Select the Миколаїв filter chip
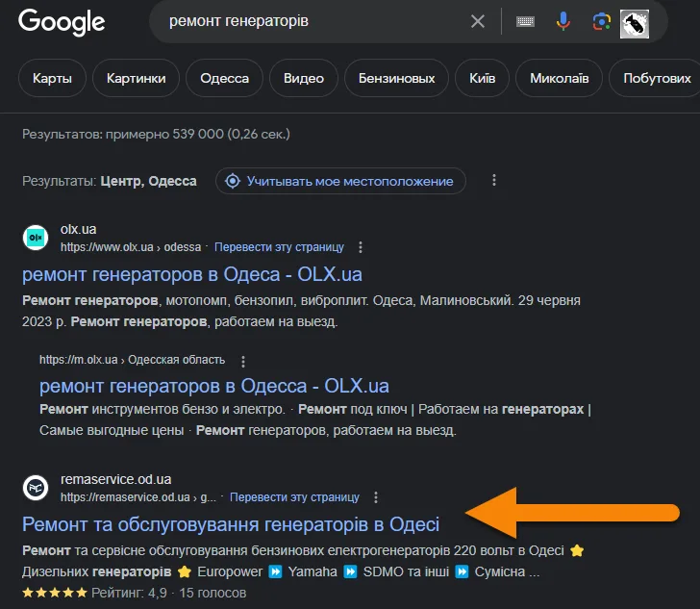The image size is (700, 609). pyautogui.click(x=560, y=78)
